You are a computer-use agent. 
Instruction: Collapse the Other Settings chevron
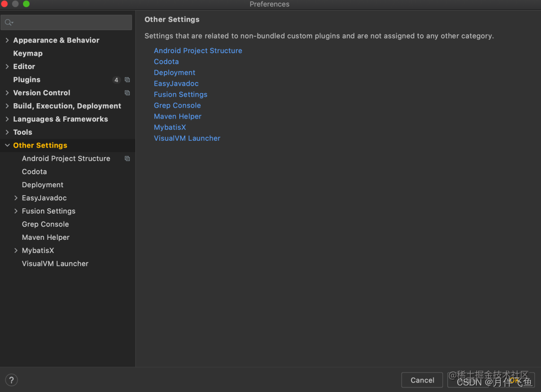pyautogui.click(x=7, y=146)
